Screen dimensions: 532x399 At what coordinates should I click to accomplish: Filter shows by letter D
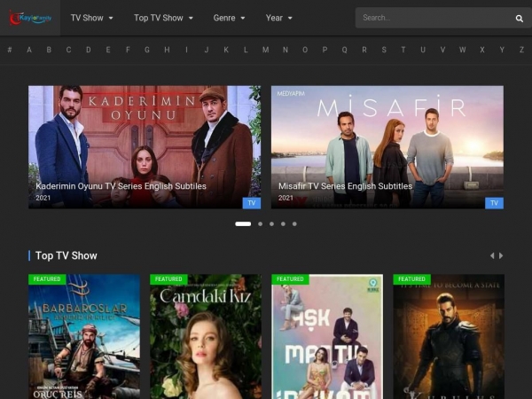[88, 50]
